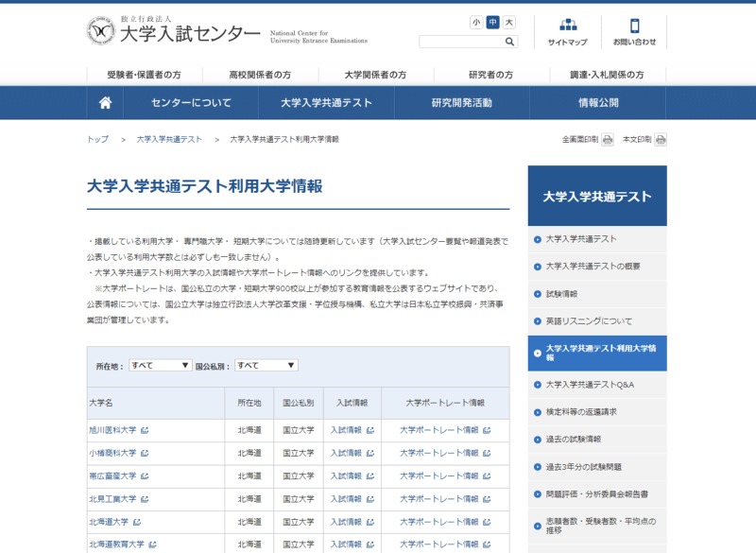Open the 研究開発活動 navigation menu

click(461, 103)
